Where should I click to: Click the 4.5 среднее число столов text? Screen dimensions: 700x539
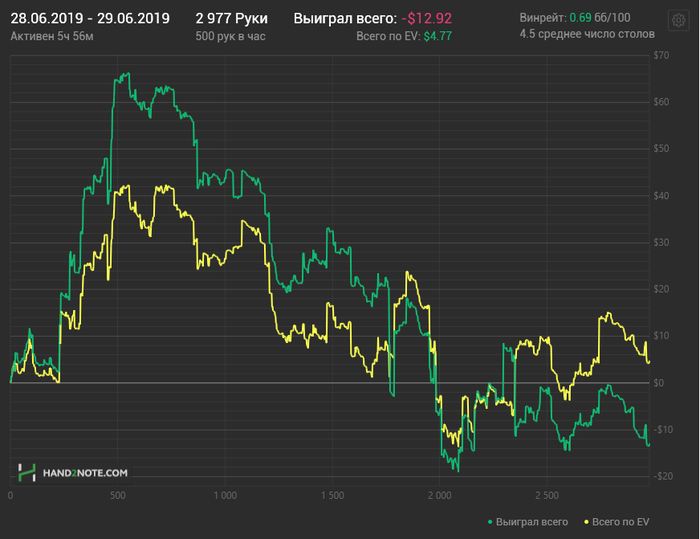(587, 34)
